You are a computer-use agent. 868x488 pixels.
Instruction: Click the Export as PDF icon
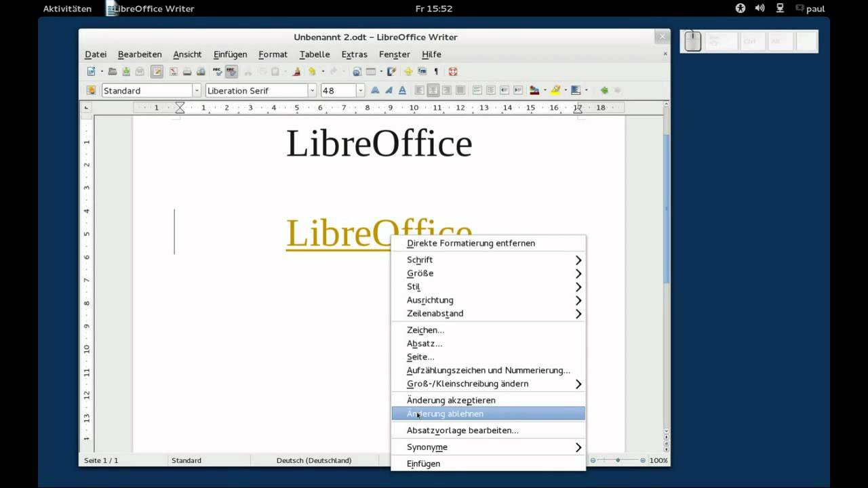click(174, 71)
